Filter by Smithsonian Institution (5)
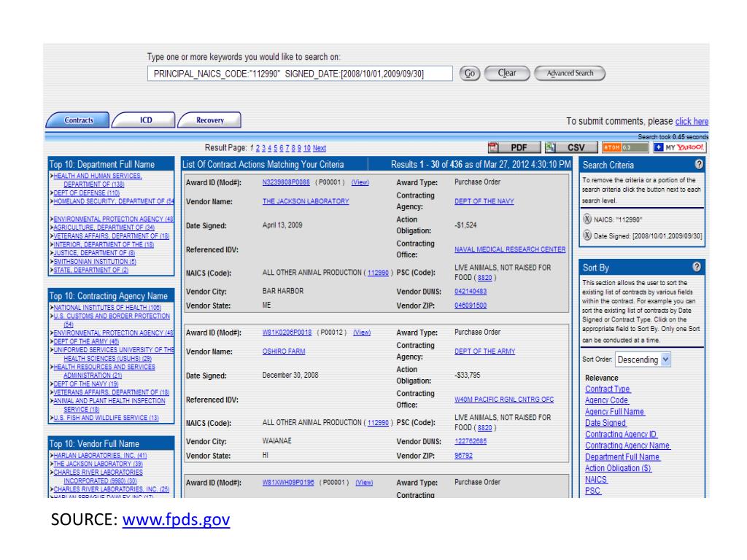The image size is (747, 560). tap(95, 262)
